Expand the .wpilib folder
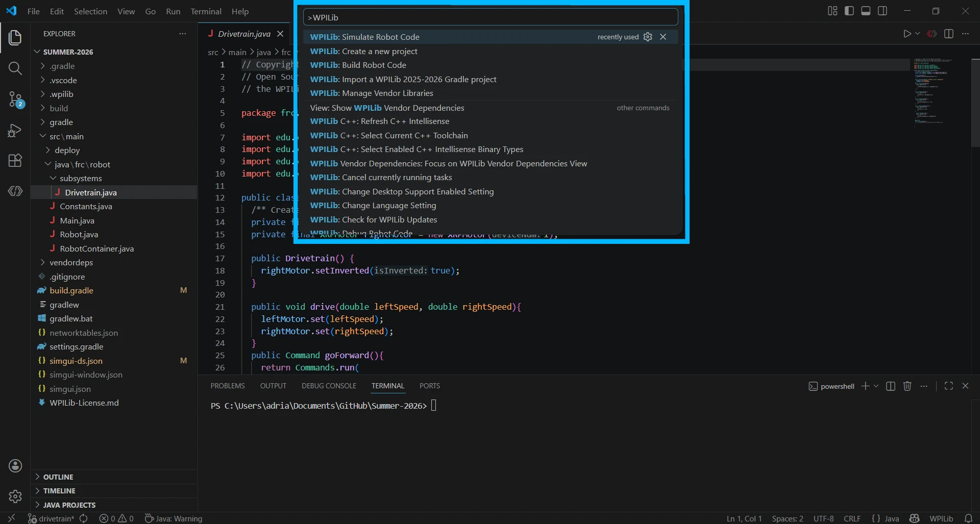980x524 pixels. (61, 94)
